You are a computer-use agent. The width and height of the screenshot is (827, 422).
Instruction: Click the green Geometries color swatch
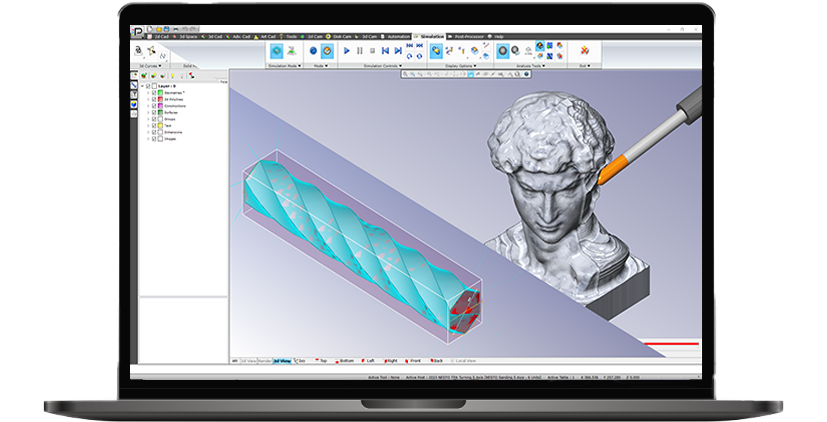pos(160,93)
